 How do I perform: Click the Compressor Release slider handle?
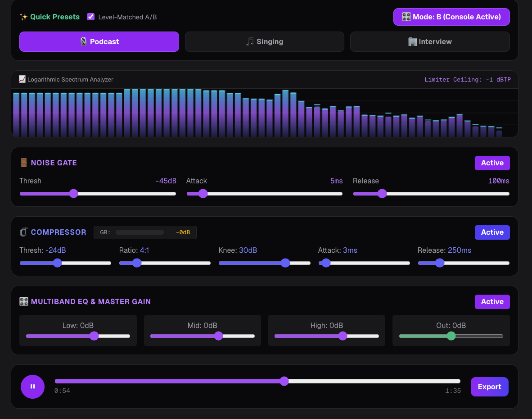[440, 263]
